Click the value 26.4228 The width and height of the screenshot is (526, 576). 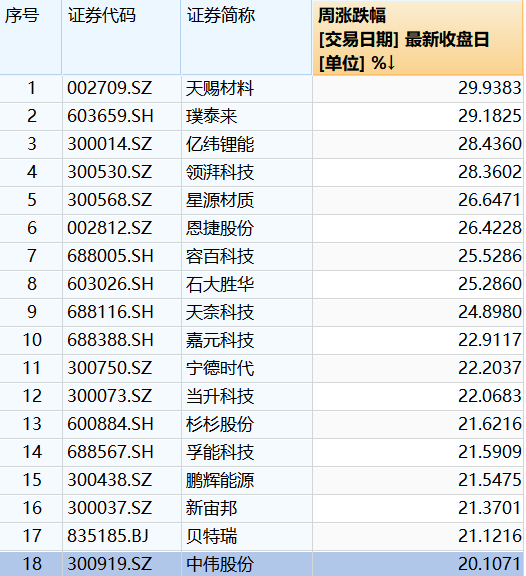pyautogui.click(x=490, y=228)
